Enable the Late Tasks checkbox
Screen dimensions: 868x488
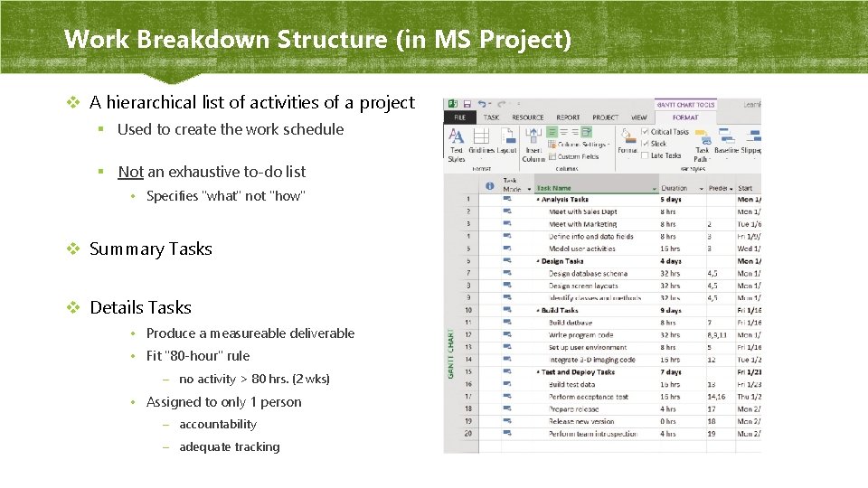tap(645, 155)
